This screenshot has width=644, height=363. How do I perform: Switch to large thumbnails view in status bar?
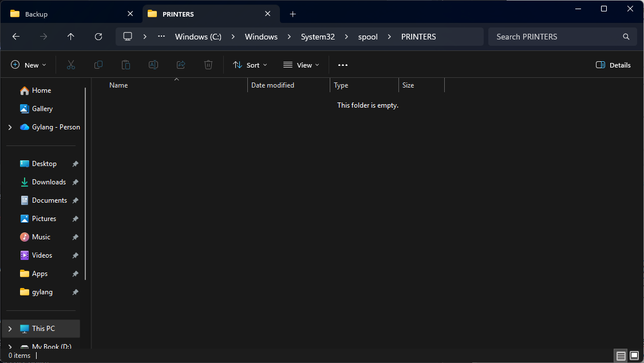pyautogui.click(x=634, y=356)
